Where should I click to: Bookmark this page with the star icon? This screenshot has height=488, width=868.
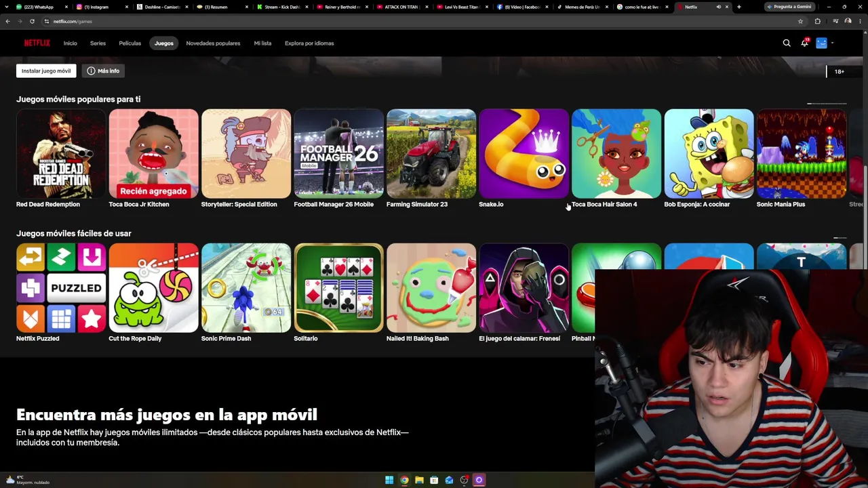(800, 21)
